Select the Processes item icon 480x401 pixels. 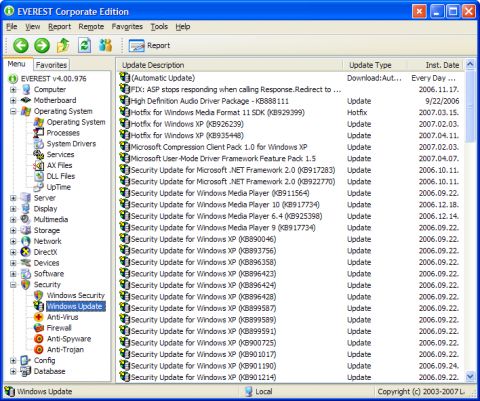coord(39,133)
